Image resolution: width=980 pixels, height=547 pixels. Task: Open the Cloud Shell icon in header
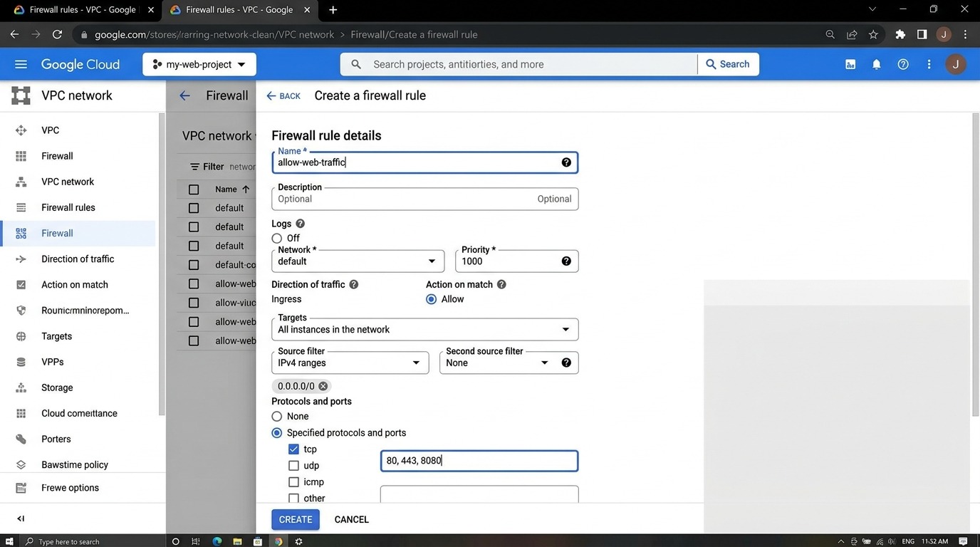850,64
